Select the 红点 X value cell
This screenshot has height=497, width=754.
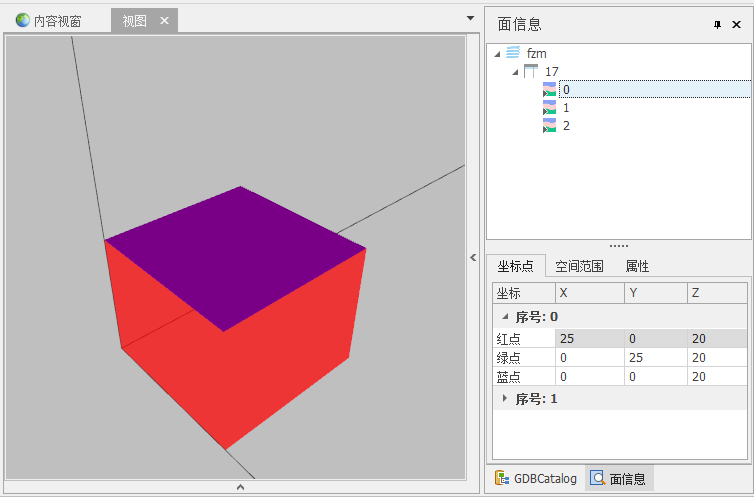point(589,339)
